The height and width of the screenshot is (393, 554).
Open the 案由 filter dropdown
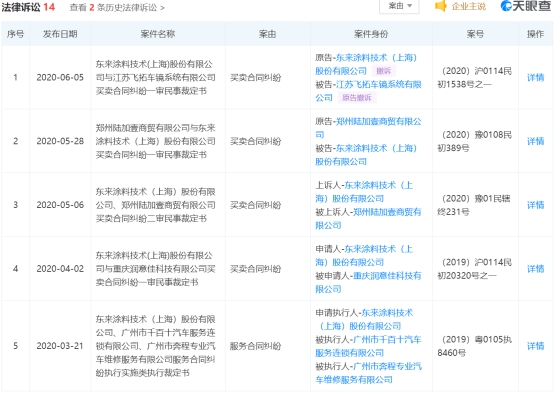pyautogui.click(x=399, y=6)
